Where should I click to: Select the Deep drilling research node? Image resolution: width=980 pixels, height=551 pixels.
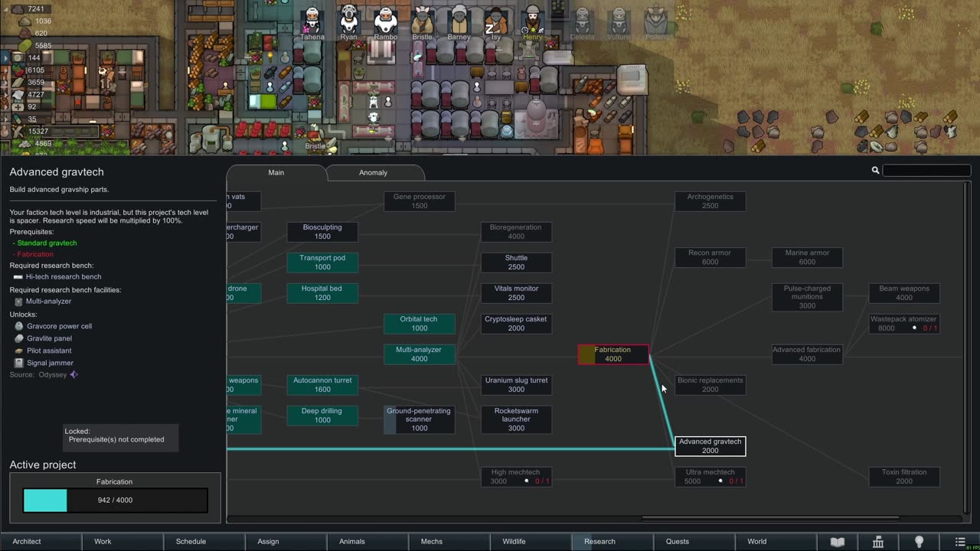click(x=322, y=416)
